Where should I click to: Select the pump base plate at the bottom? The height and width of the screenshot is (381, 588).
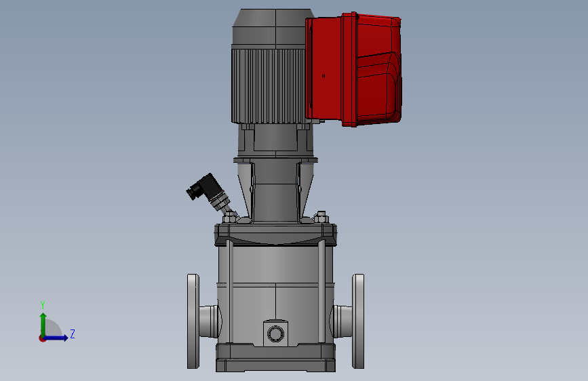coord(275,358)
